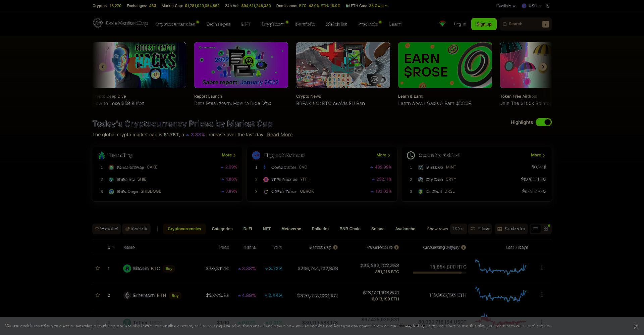Viewport: 644px width, 335px height.
Task: Open the Filters panel
Action: 480,229
